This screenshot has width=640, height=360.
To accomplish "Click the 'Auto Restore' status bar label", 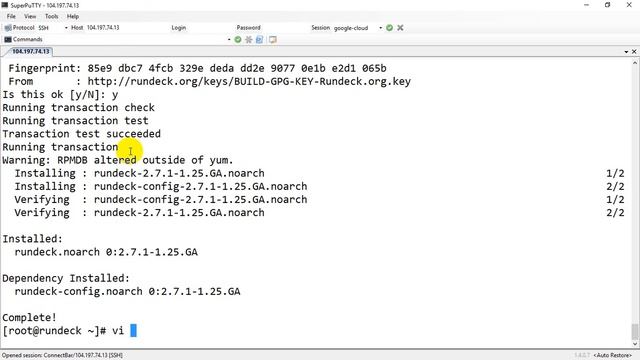I will (612, 356).
